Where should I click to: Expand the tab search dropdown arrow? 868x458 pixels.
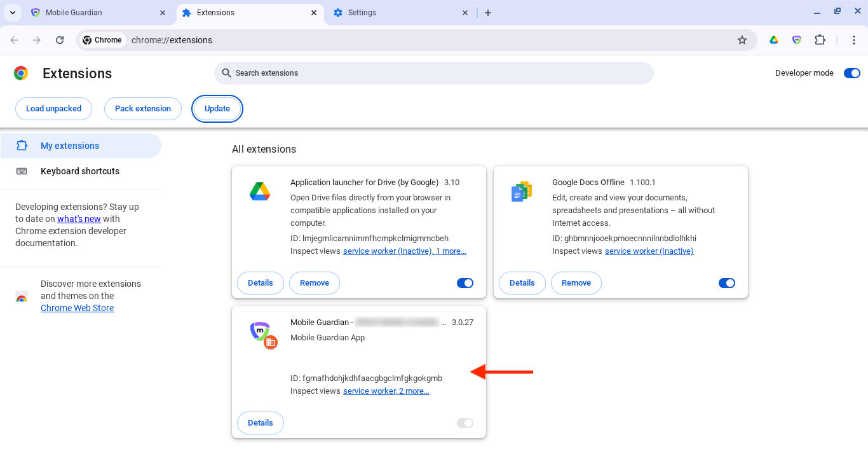pos(12,13)
